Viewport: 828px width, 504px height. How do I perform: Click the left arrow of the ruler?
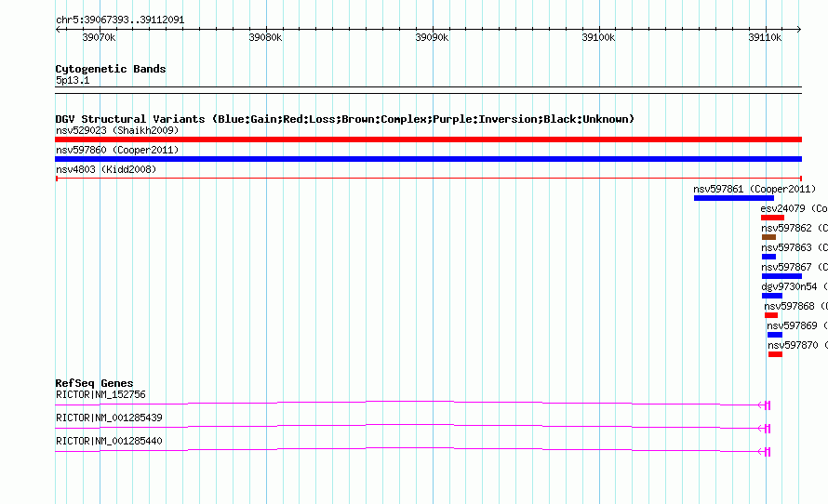pos(58,30)
